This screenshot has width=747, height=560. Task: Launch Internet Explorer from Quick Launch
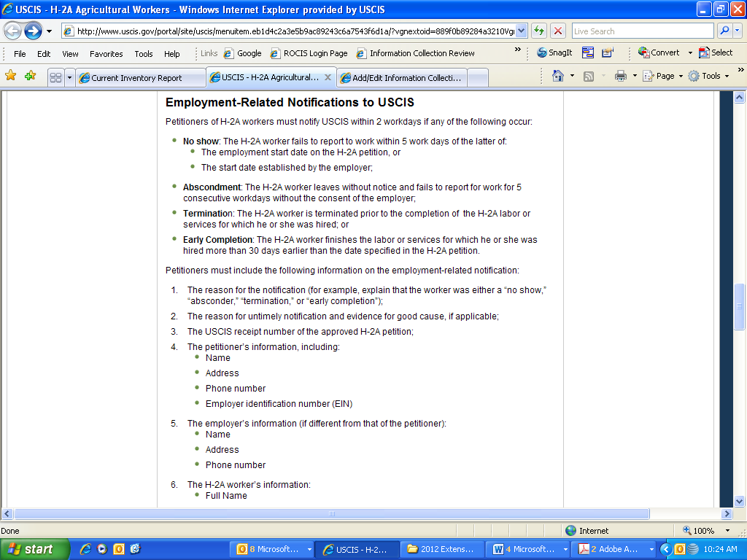(86, 549)
